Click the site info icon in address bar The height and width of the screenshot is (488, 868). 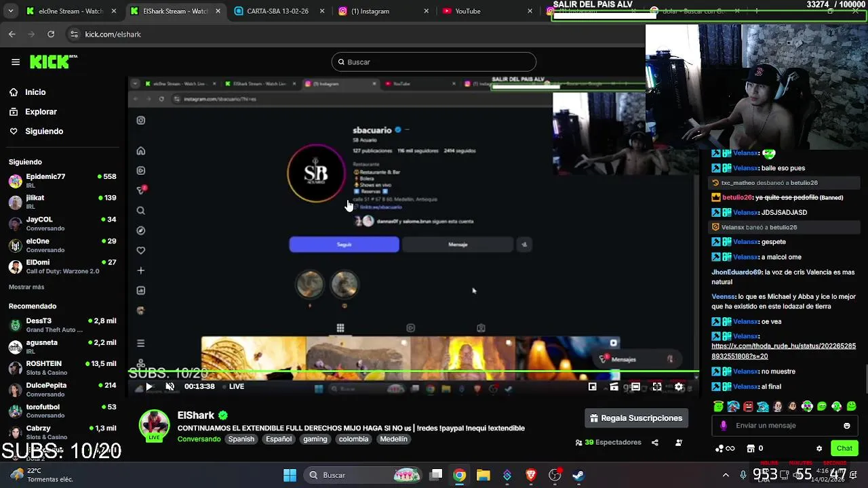(x=74, y=34)
